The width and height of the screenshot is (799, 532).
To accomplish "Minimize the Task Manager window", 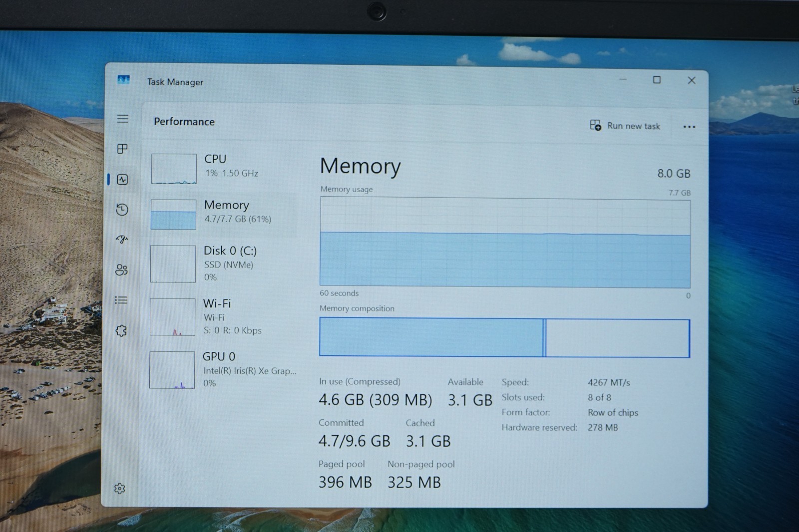I will coord(623,79).
